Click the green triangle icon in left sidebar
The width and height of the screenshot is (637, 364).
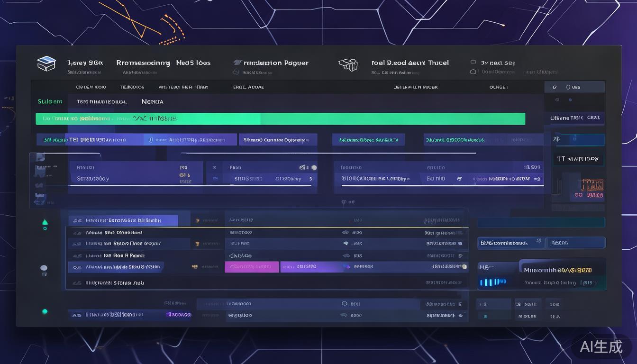45,222
